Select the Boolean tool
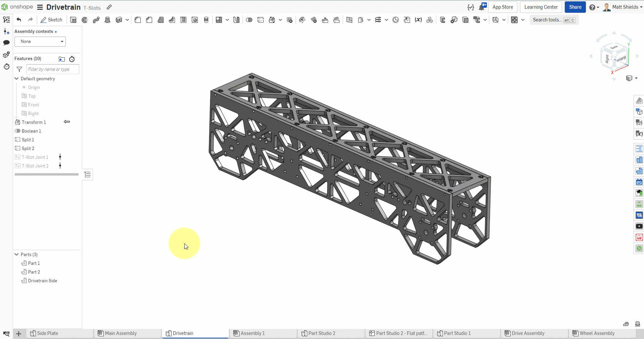Screen dimensions: 644x339 tap(249, 20)
